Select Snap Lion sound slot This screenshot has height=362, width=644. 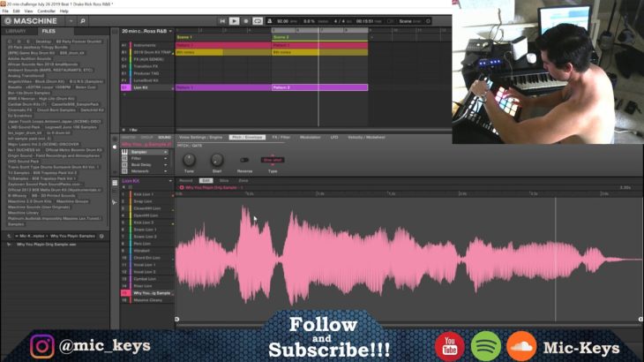point(147,201)
